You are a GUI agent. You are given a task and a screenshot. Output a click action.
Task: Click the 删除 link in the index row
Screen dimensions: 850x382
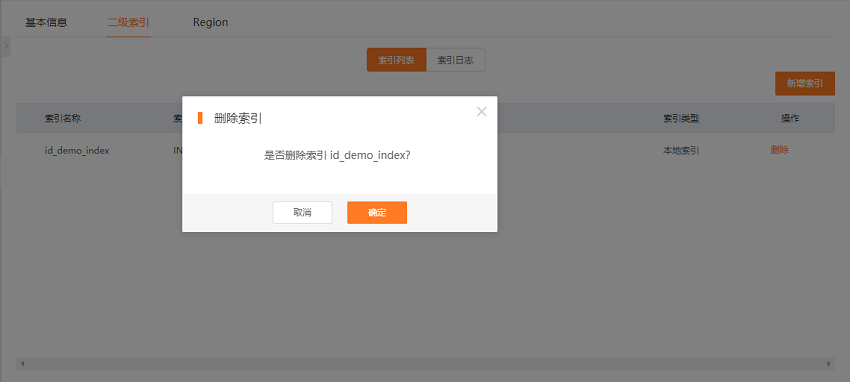click(780, 150)
